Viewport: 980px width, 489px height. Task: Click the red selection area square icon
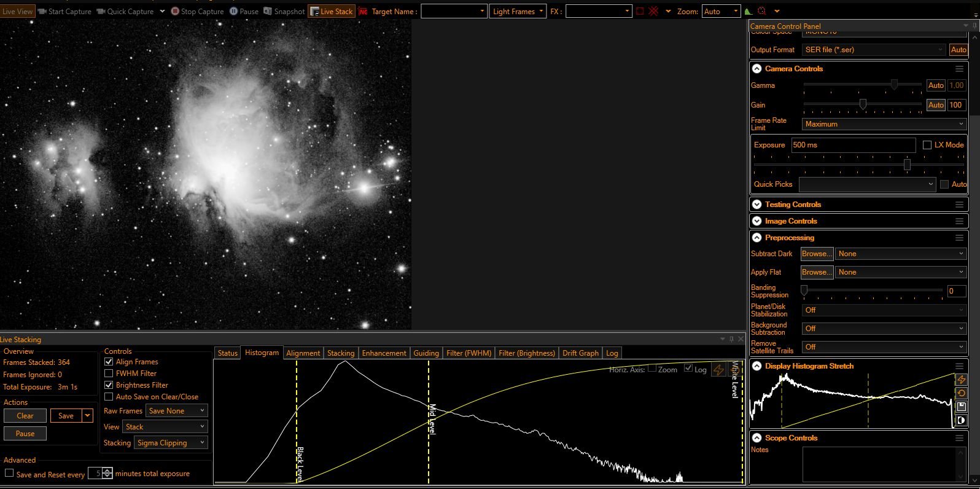click(x=640, y=11)
